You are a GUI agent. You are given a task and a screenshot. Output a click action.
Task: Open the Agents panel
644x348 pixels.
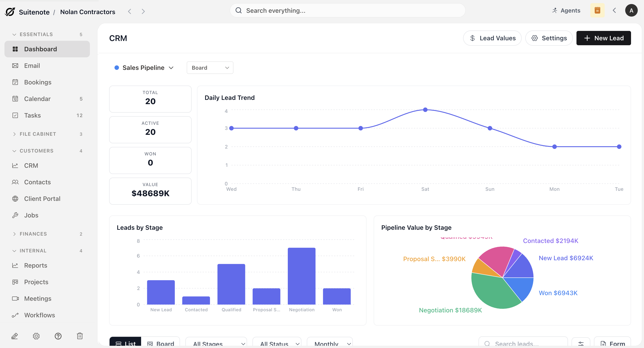click(566, 11)
